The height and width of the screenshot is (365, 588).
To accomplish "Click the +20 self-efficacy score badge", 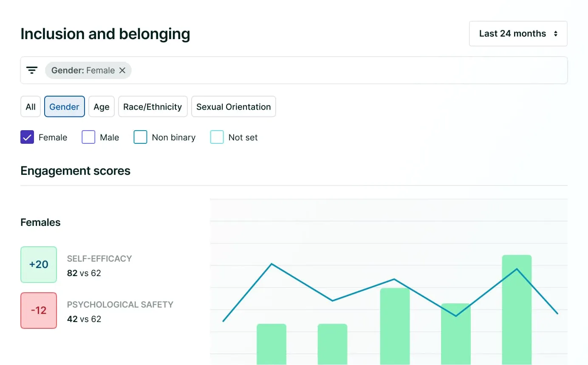I will (39, 265).
